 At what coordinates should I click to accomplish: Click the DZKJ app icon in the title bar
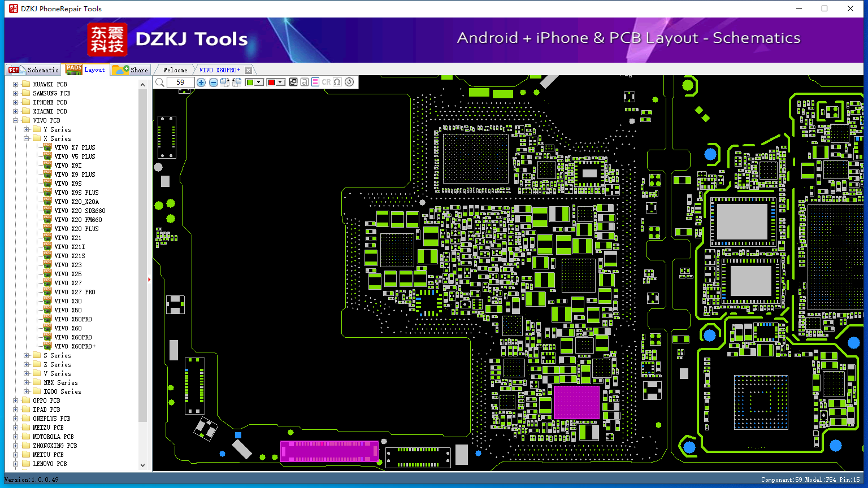pyautogui.click(x=14, y=8)
